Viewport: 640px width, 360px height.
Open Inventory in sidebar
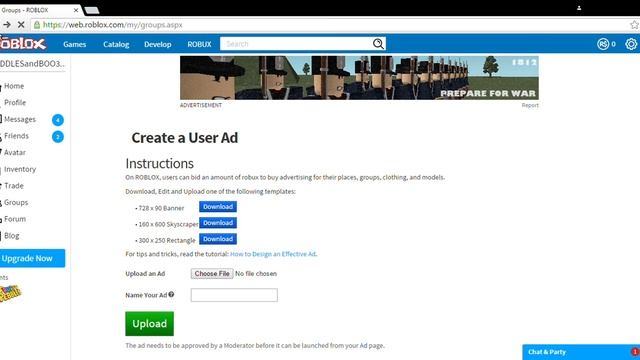(20, 169)
